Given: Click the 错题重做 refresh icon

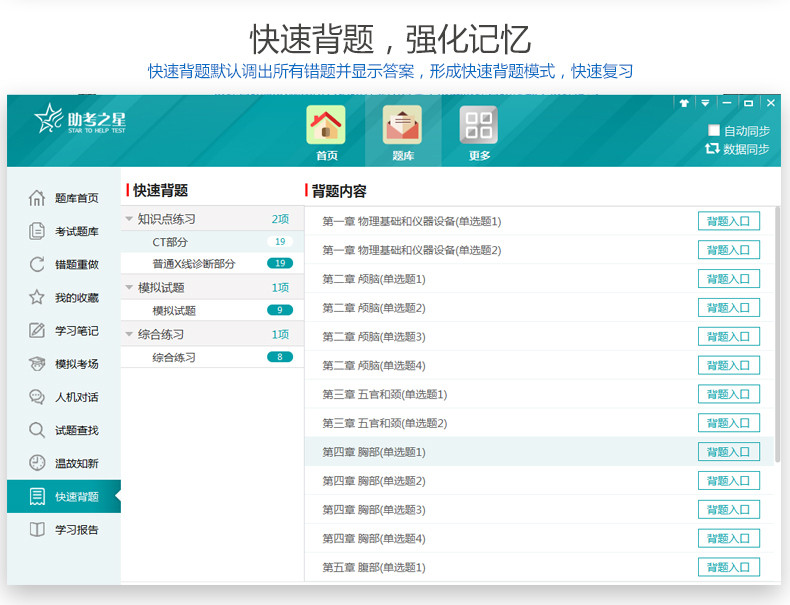Looking at the screenshot, I should [37, 264].
